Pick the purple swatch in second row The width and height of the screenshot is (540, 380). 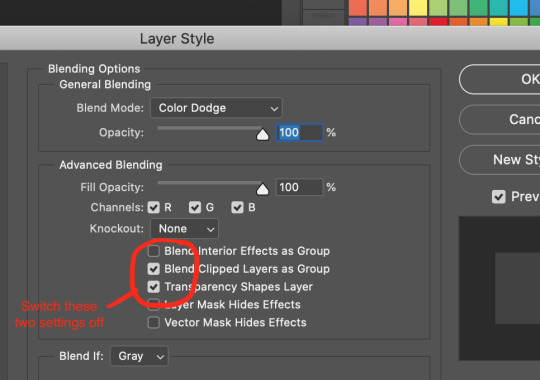[x=358, y=21]
